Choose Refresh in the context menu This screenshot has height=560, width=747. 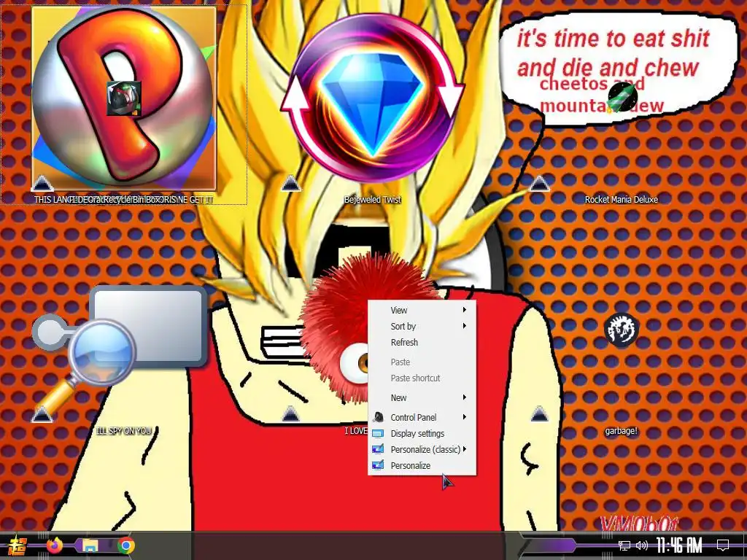coord(422,343)
